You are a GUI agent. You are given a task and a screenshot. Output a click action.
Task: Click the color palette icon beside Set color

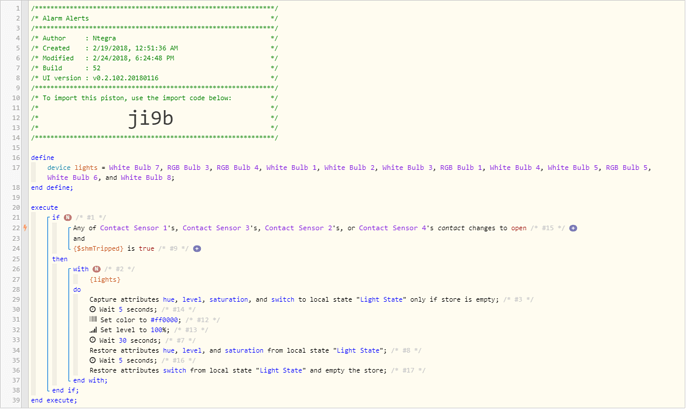(x=93, y=320)
